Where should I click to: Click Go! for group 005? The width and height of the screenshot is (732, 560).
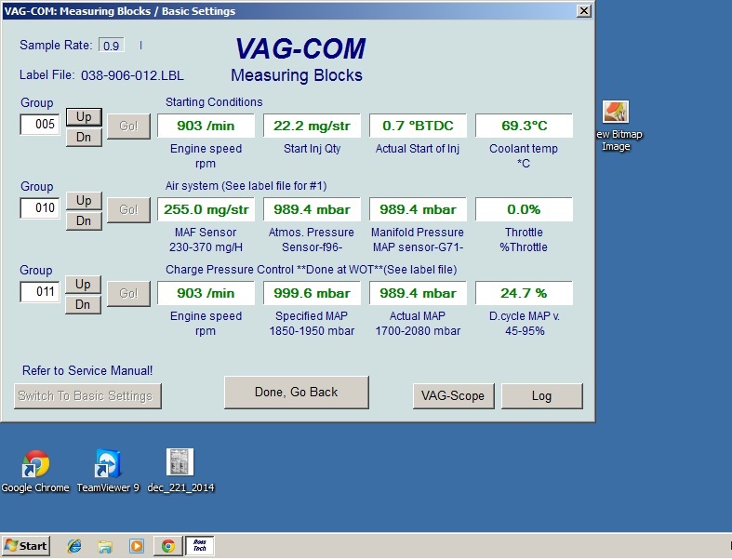pyautogui.click(x=129, y=127)
